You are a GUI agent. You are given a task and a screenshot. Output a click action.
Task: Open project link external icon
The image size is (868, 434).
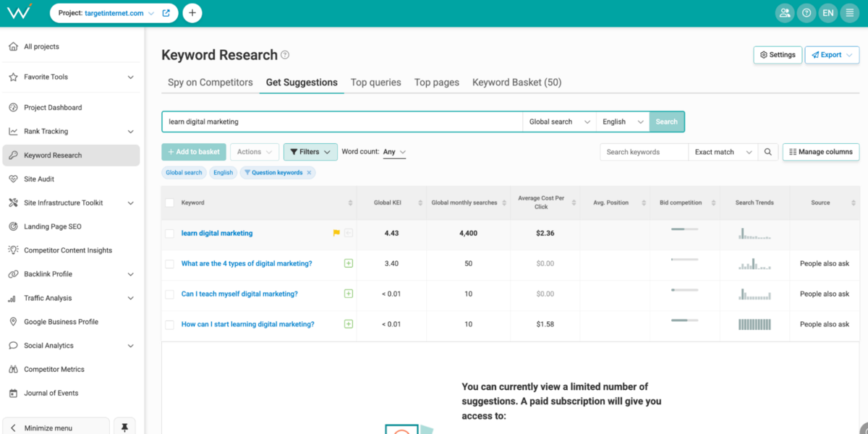click(166, 13)
